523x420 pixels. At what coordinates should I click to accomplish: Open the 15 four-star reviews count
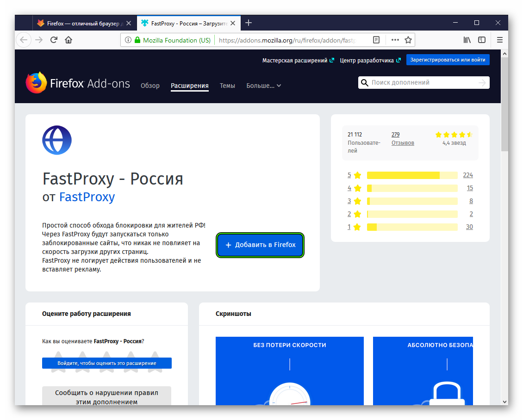click(470, 188)
